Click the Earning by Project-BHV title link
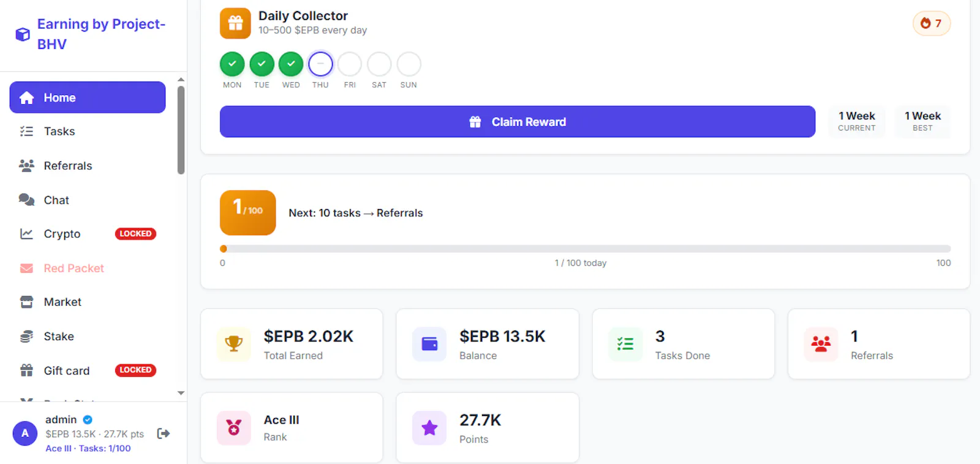This screenshot has height=464, width=980. [x=101, y=34]
